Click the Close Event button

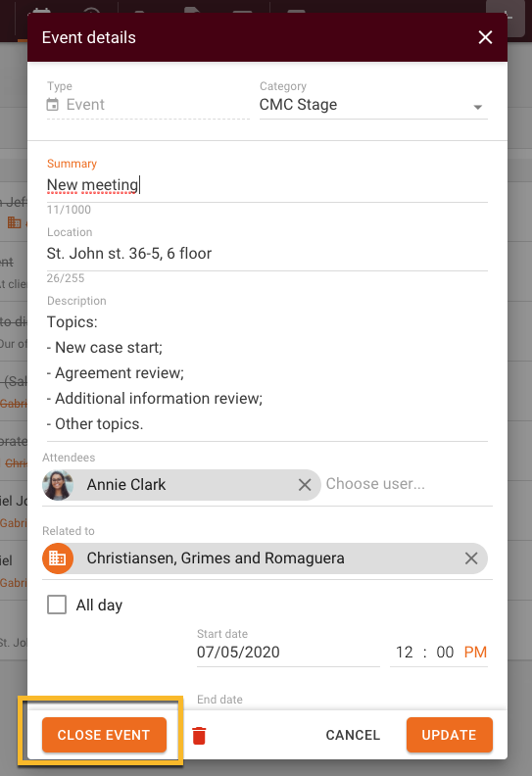105,735
